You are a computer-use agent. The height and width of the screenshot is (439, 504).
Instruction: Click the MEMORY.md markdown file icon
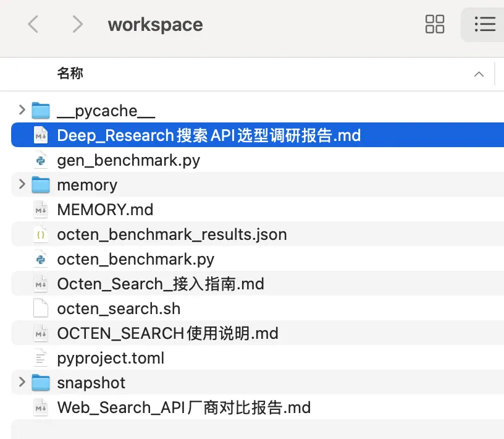pyautogui.click(x=41, y=210)
